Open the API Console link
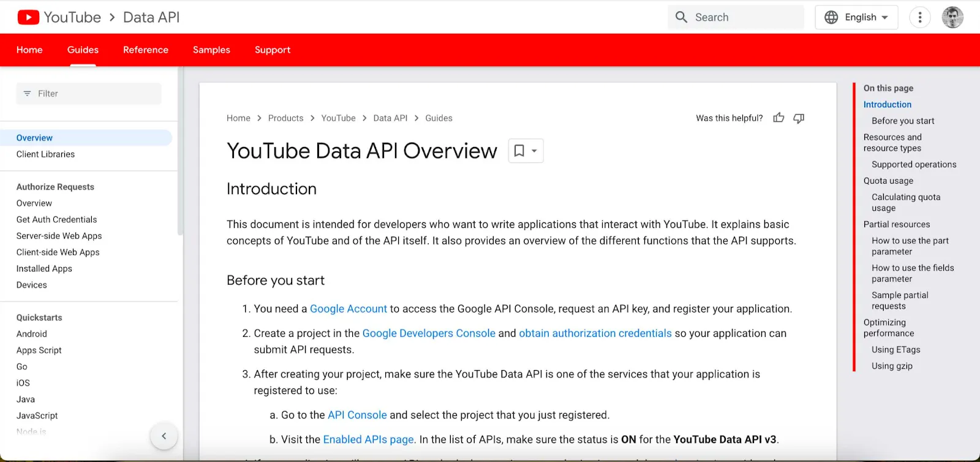Viewport: 980px width, 462px height. pyautogui.click(x=357, y=415)
